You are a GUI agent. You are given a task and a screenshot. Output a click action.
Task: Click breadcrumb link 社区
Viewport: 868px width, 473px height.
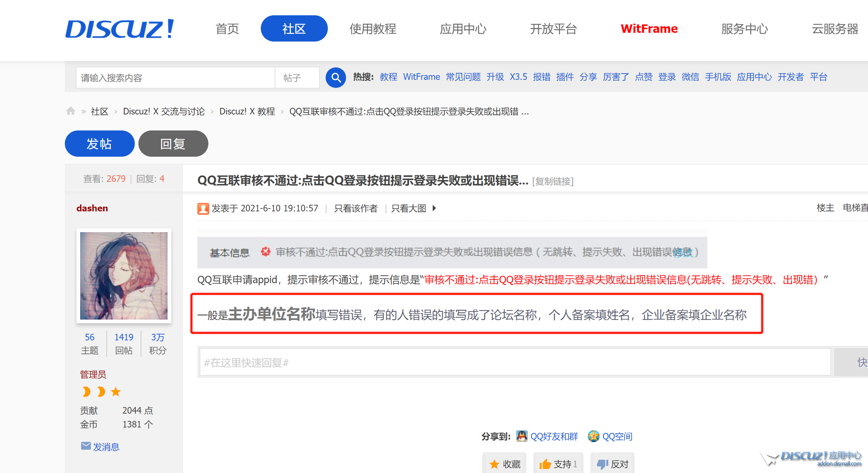(99, 112)
